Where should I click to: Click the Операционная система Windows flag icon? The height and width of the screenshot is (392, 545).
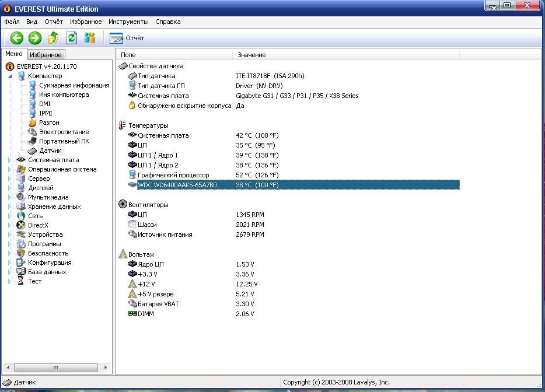click(x=21, y=169)
